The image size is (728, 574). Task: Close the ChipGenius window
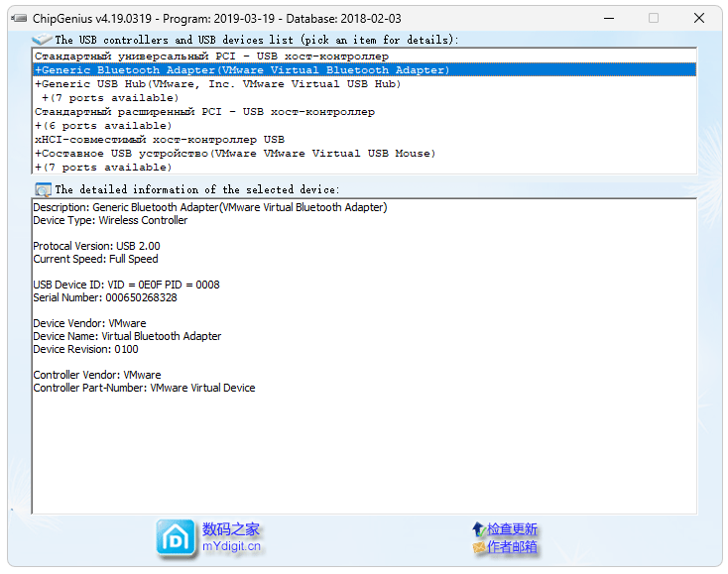click(x=699, y=19)
